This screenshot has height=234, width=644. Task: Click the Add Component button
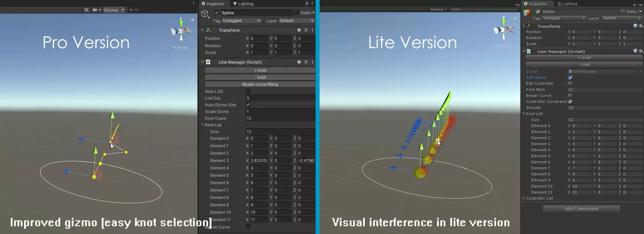click(582, 209)
